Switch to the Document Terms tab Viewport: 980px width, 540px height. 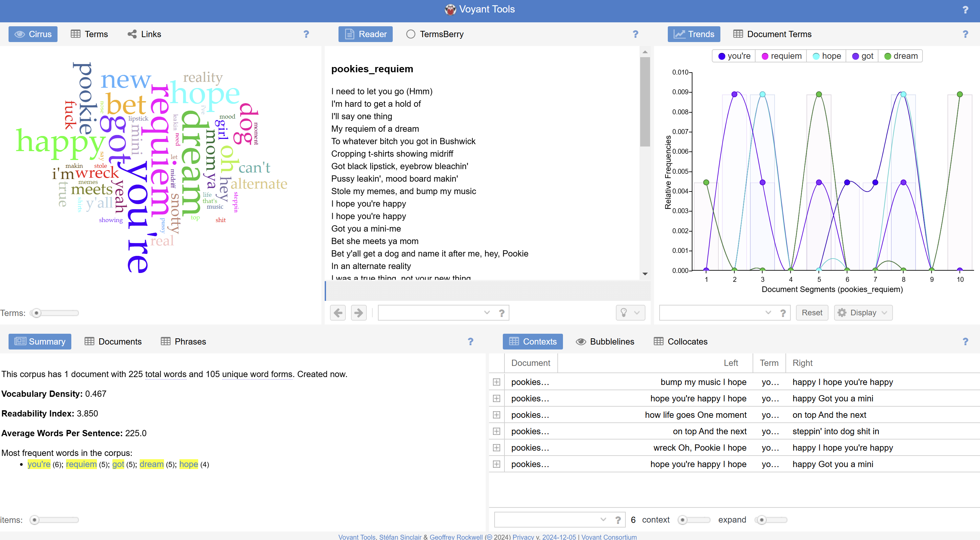pyautogui.click(x=772, y=34)
